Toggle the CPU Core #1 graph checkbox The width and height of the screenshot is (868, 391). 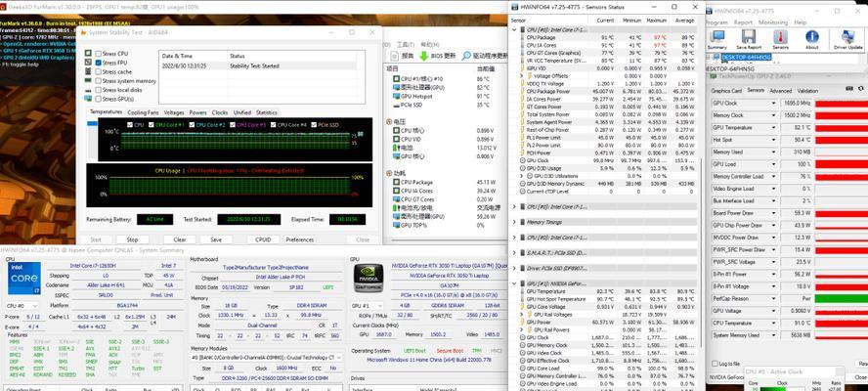point(152,125)
